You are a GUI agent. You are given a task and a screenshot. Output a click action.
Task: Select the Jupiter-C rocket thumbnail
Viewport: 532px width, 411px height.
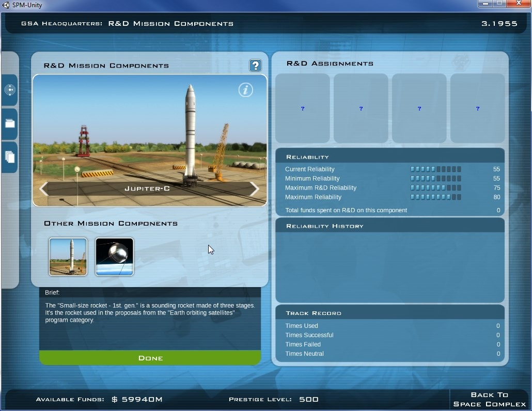point(68,257)
